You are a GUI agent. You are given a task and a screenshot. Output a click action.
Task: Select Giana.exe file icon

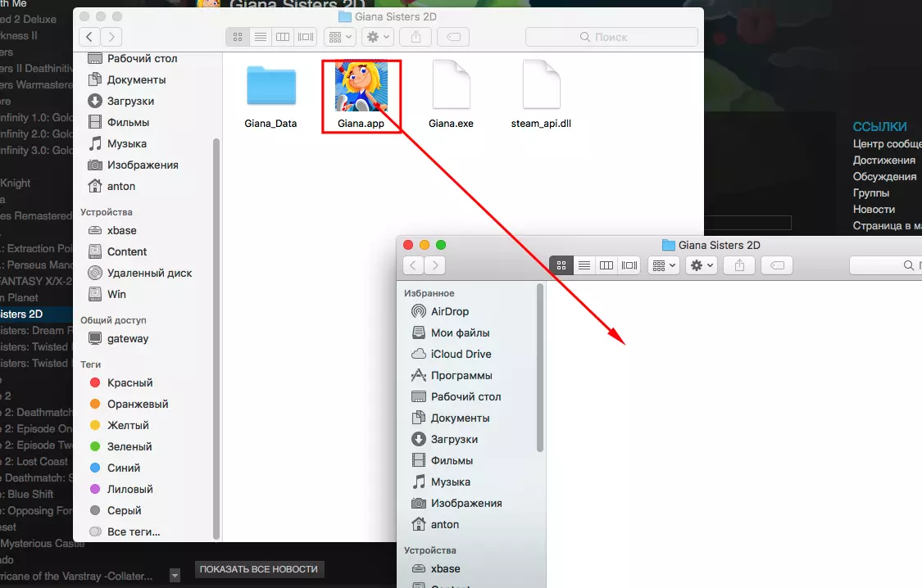pyautogui.click(x=451, y=84)
